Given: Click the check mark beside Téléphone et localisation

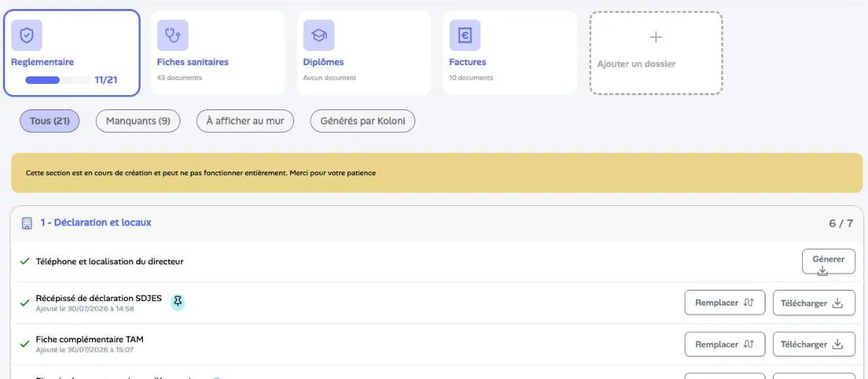Looking at the screenshot, I should tap(25, 261).
